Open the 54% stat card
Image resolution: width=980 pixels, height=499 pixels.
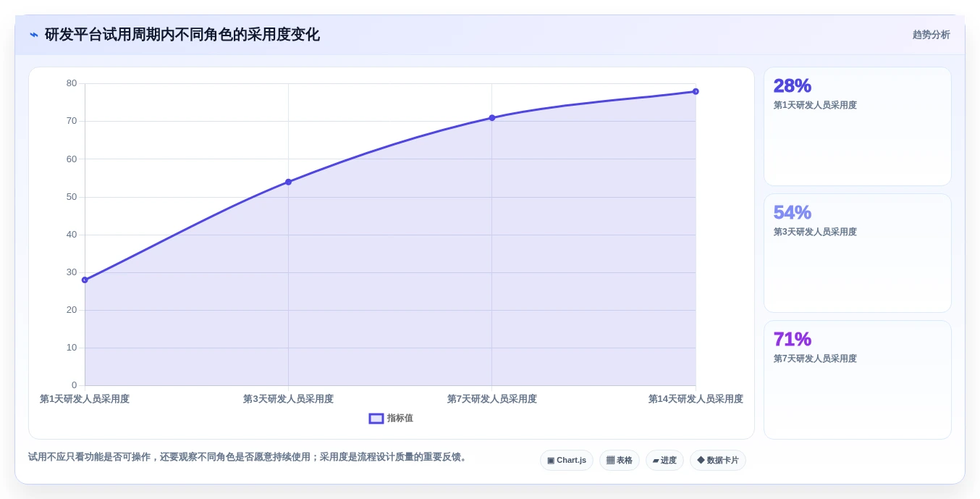(858, 253)
